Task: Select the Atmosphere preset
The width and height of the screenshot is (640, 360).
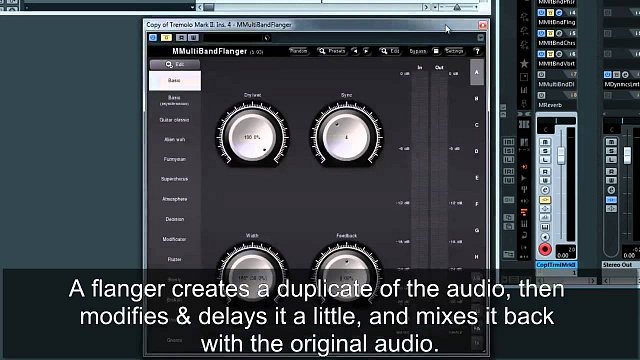Action: click(174, 199)
